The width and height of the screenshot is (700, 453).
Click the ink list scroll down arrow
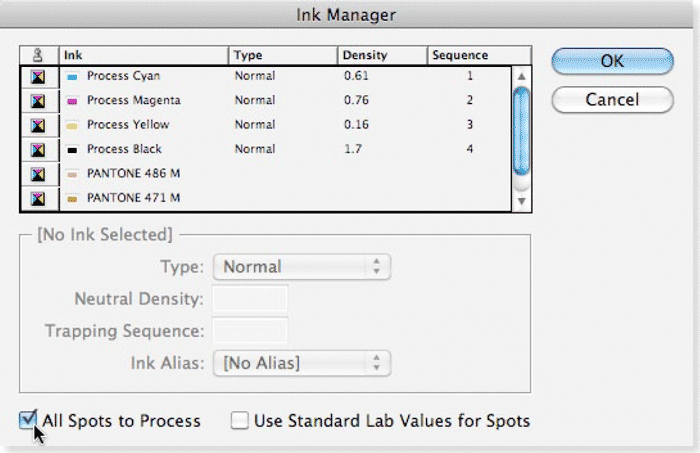point(520,201)
